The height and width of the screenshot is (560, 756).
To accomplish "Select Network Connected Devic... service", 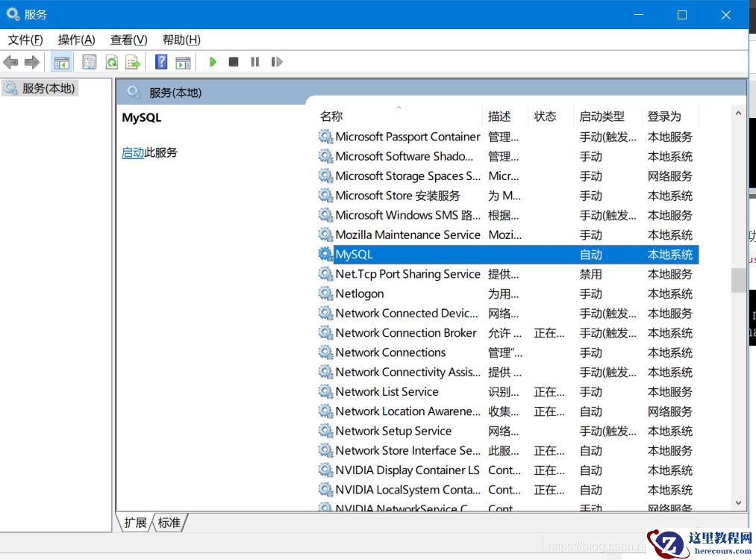I will (x=507, y=313).
